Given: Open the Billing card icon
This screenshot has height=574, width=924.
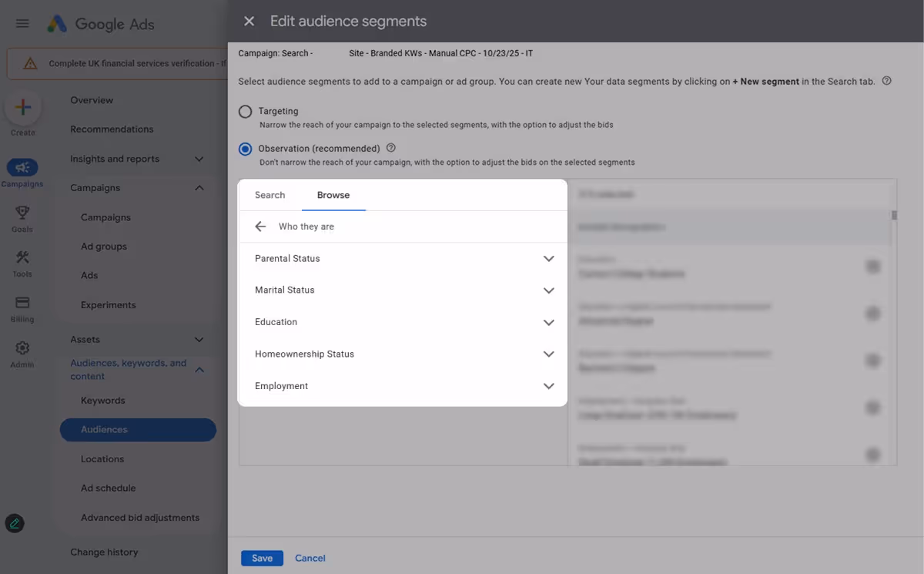Looking at the screenshot, I should coord(22,303).
